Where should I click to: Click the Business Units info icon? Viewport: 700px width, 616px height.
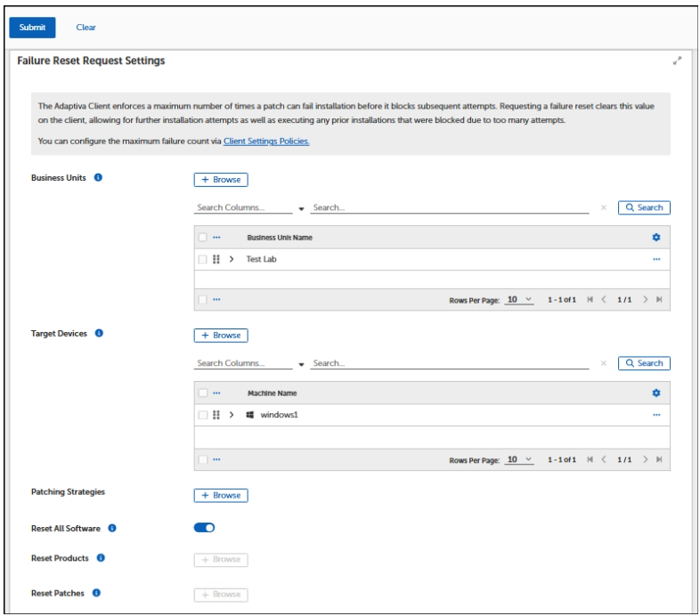point(98,178)
